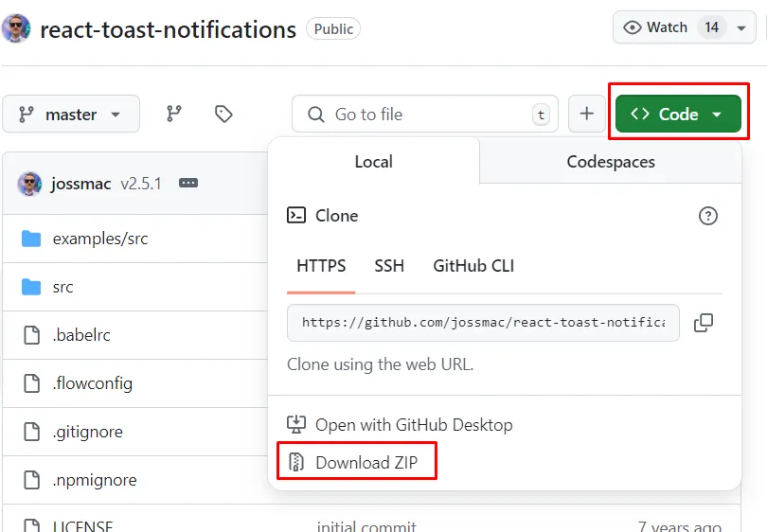Open the .flowconfig file
Viewport: 767px width, 532px height.
(x=93, y=383)
